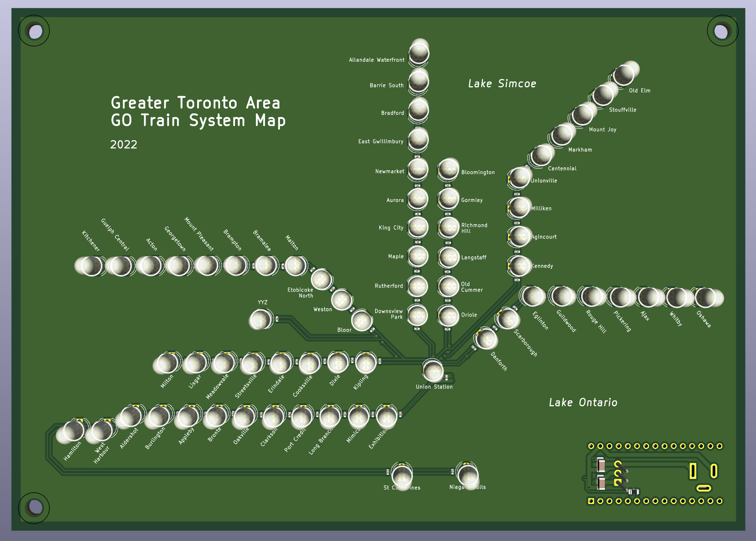Viewport: 756px width, 541px height.
Task: Select the "Newmarket" station label
Action: coord(390,171)
